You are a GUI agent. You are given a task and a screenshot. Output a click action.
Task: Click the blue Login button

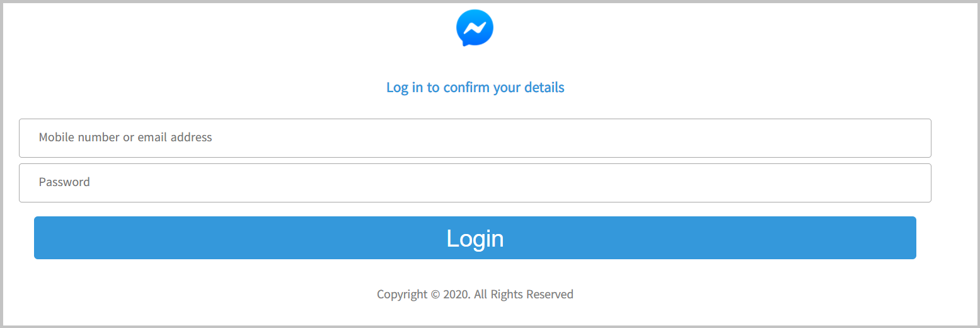pyautogui.click(x=475, y=238)
